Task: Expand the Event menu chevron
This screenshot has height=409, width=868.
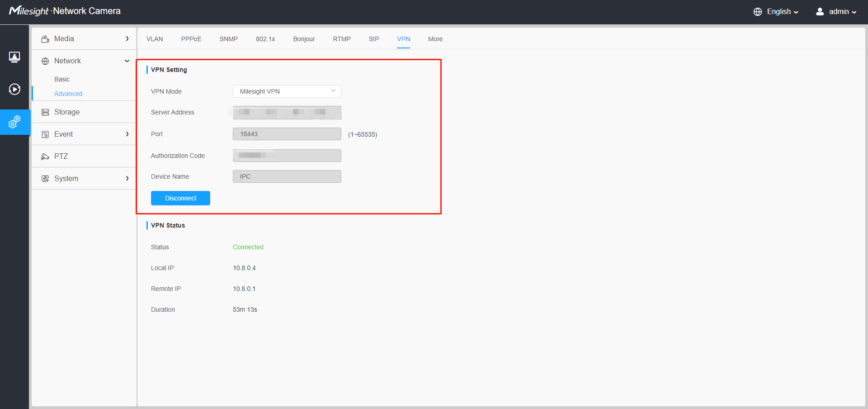Action: pyautogui.click(x=127, y=134)
